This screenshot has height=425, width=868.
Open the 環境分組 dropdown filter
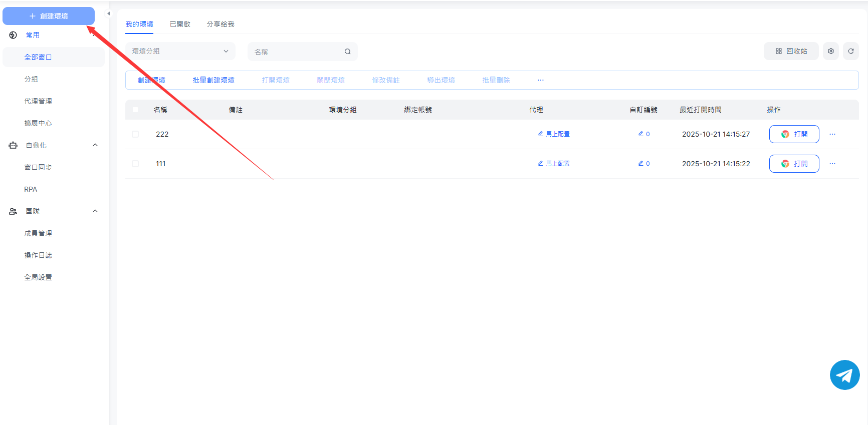click(180, 51)
